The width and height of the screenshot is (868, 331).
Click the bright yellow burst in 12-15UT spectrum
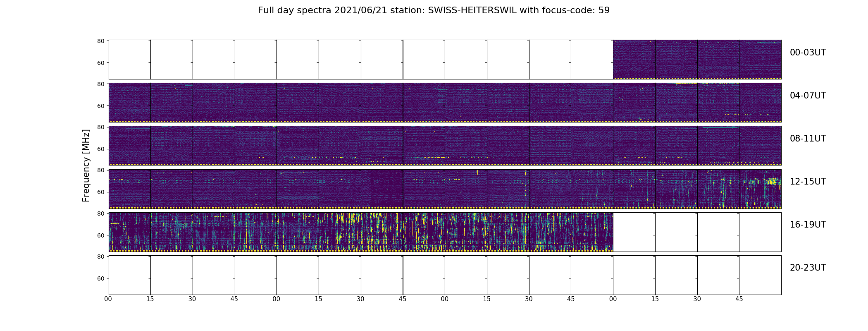772,181
